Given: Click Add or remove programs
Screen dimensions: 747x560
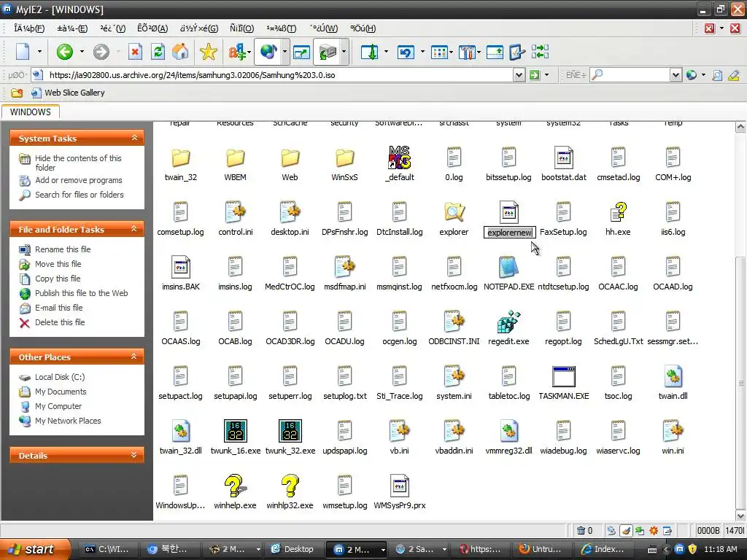Looking at the screenshot, I should point(79,181).
